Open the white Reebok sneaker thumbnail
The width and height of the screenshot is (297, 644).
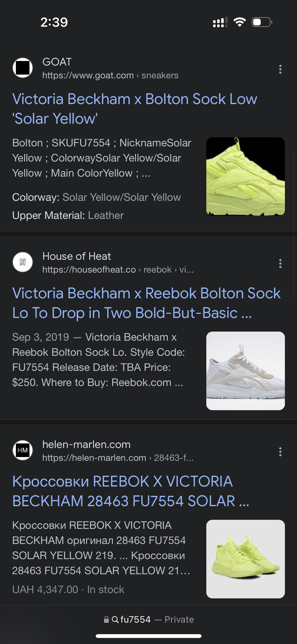click(245, 371)
